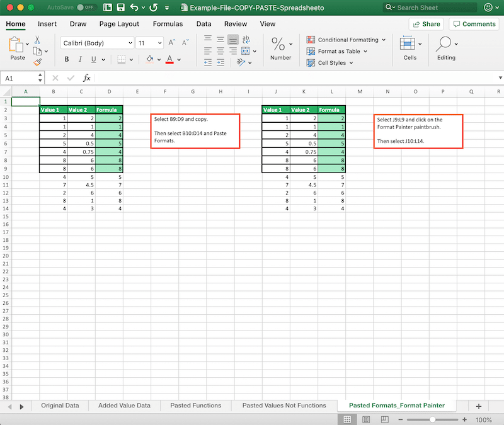The image size is (504, 425).
Task: Switch to Pasted Functions sheet
Action: coord(196,405)
